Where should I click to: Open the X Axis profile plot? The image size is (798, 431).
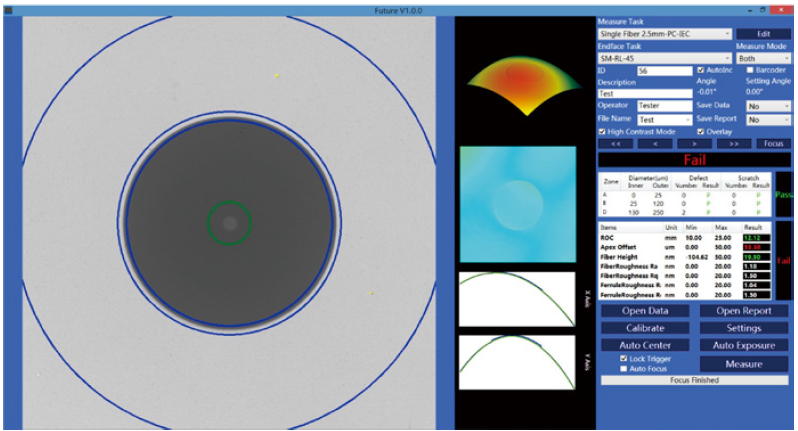[x=517, y=298]
